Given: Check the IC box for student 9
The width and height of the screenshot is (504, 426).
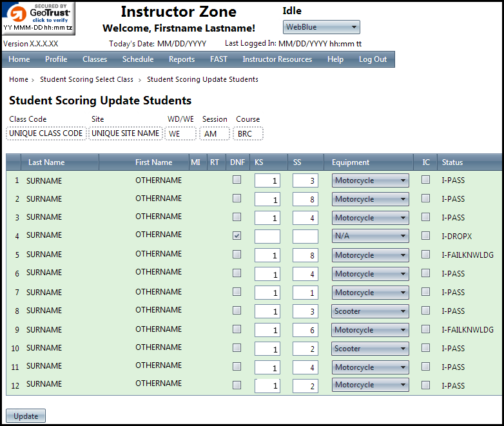Looking at the screenshot, I should (x=425, y=329).
